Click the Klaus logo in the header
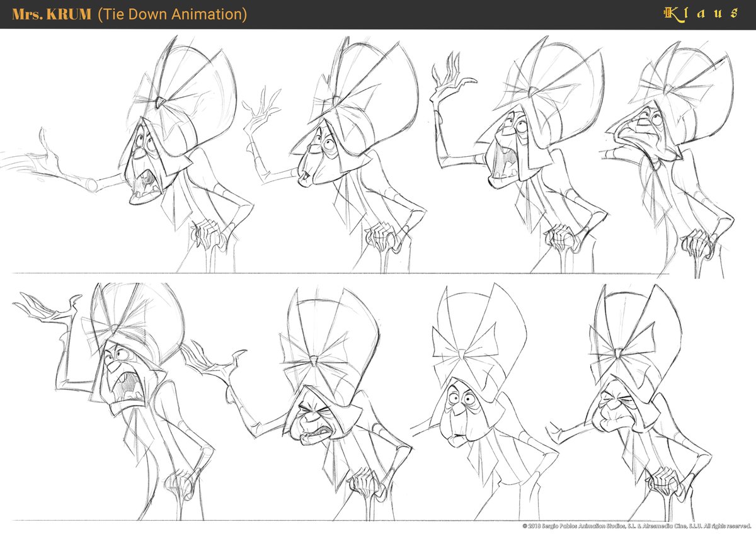756x534 pixels. [700, 13]
